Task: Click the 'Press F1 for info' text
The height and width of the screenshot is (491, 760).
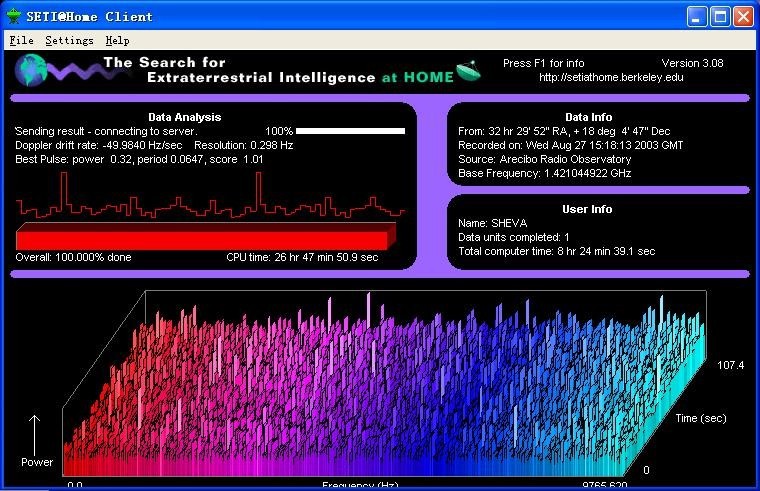Action: click(543, 63)
